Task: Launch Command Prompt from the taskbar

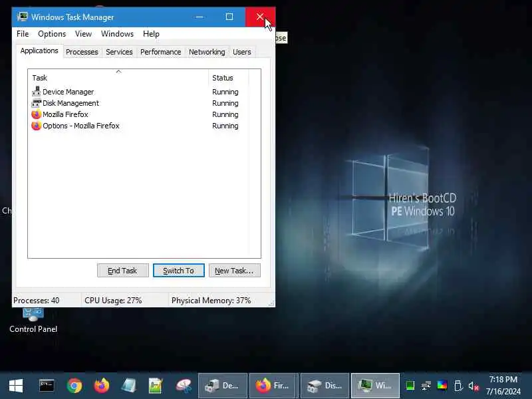Action: (x=47, y=386)
